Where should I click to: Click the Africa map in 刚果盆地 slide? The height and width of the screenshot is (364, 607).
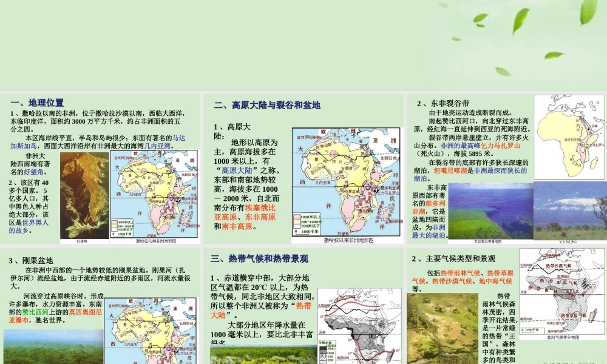[x=150, y=331]
